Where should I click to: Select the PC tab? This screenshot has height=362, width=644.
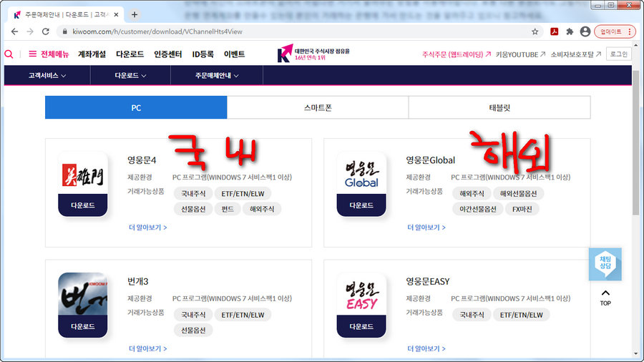coord(136,107)
